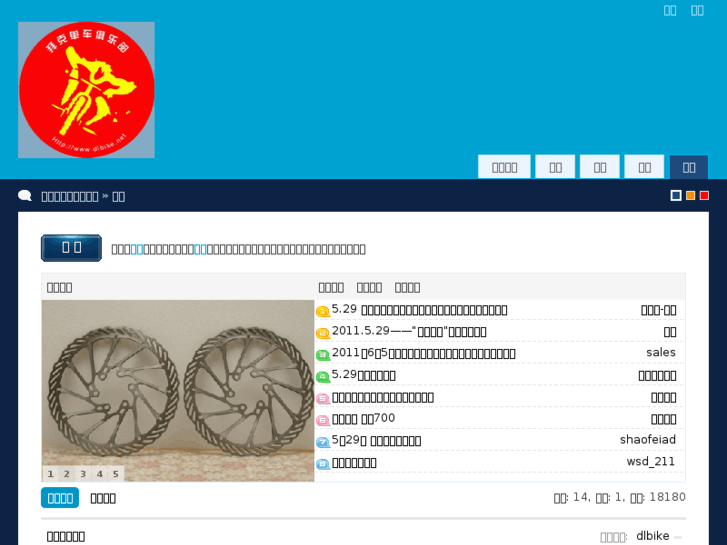Click the first blue link in announcement

137,250
